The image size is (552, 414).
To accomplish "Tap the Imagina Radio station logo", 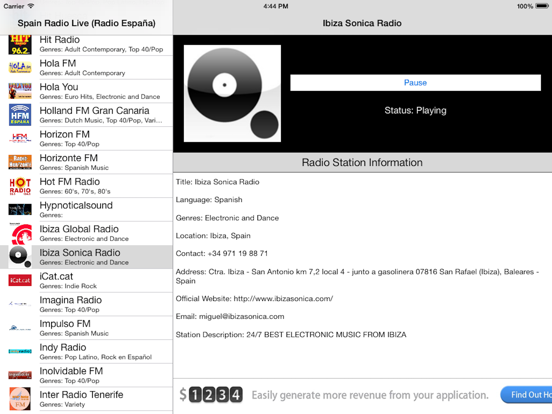I will [x=20, y=304].
